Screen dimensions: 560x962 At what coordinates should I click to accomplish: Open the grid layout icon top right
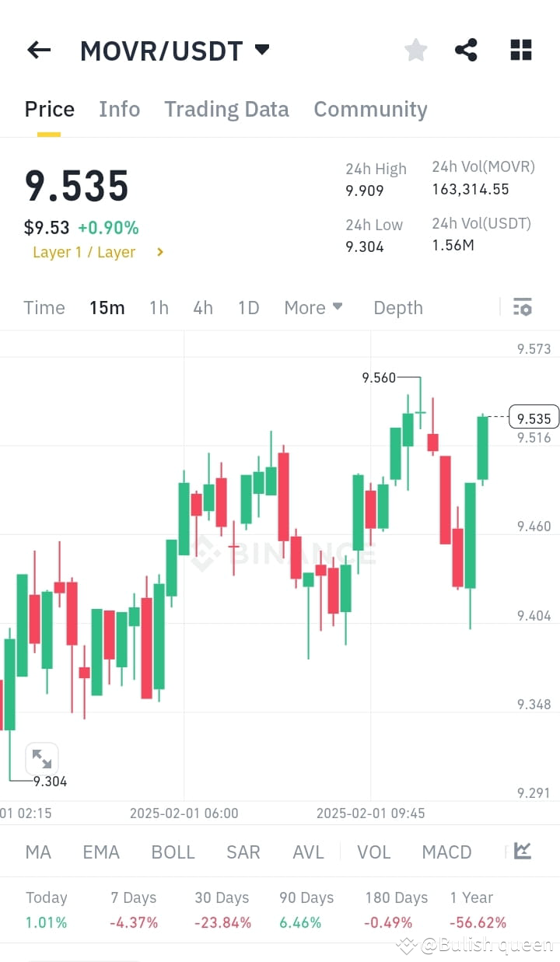(x=520, y=50)
